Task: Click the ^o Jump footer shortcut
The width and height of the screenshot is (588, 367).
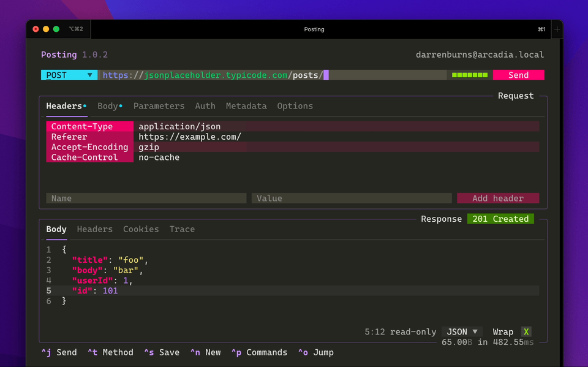Action: point(316,352)
